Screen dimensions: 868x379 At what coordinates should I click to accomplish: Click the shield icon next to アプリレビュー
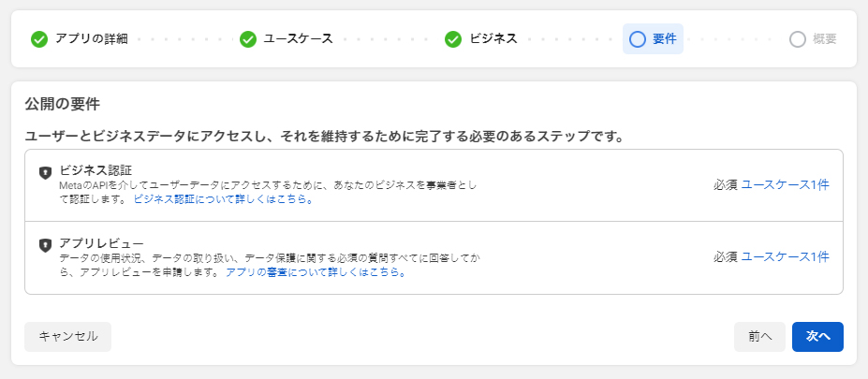(45, 245)
